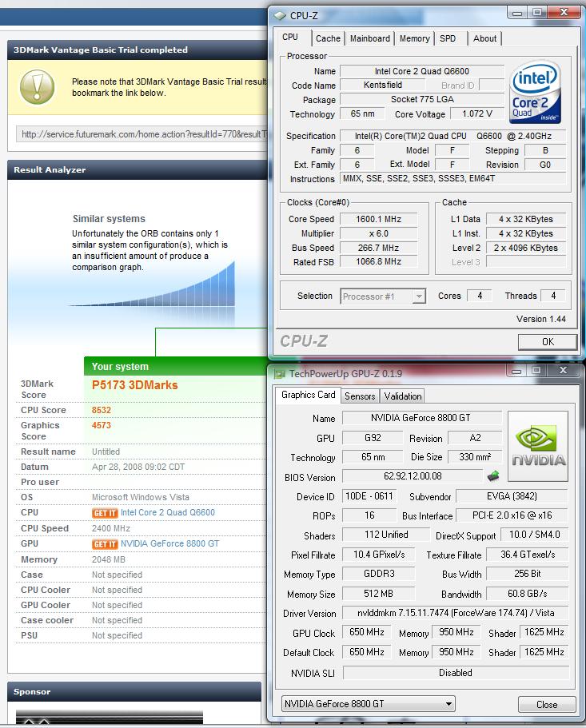The height and width of the screenshot is (728, 586).
Task: Click the Shaders value 112 Unified
Action: (x=386, y=535)
